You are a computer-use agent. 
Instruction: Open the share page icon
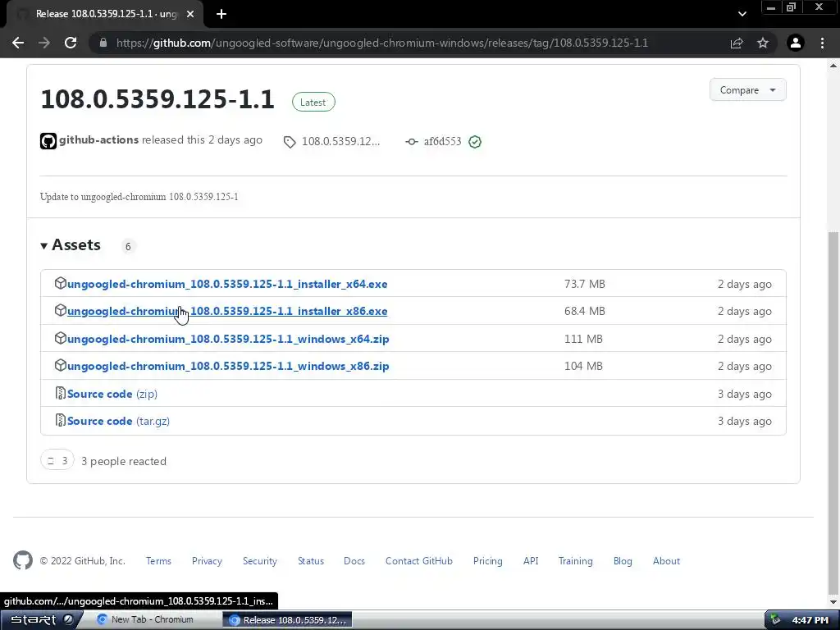coord(737,43)
